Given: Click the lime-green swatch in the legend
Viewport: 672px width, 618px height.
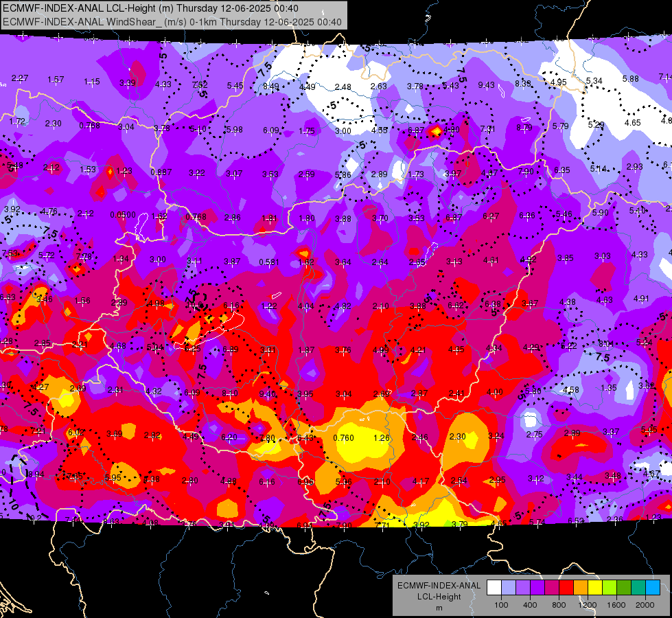Looking at the screenshot, I should click(610, 588).
